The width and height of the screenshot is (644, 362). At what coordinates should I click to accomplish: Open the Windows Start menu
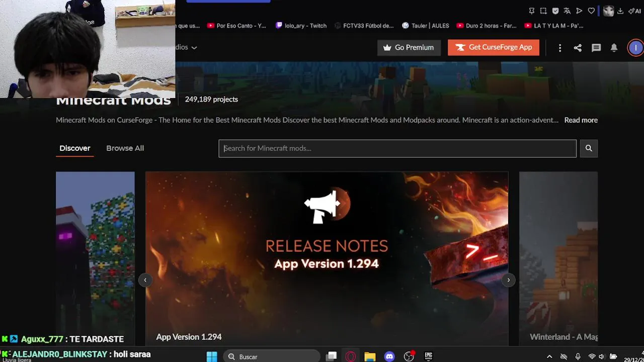212,356
